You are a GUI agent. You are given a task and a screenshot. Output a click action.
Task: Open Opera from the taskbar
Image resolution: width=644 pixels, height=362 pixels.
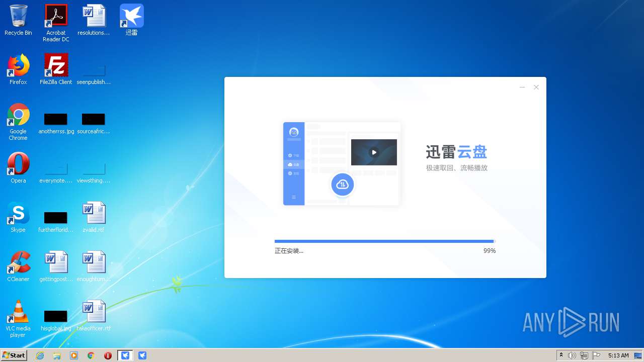(108, 355)
